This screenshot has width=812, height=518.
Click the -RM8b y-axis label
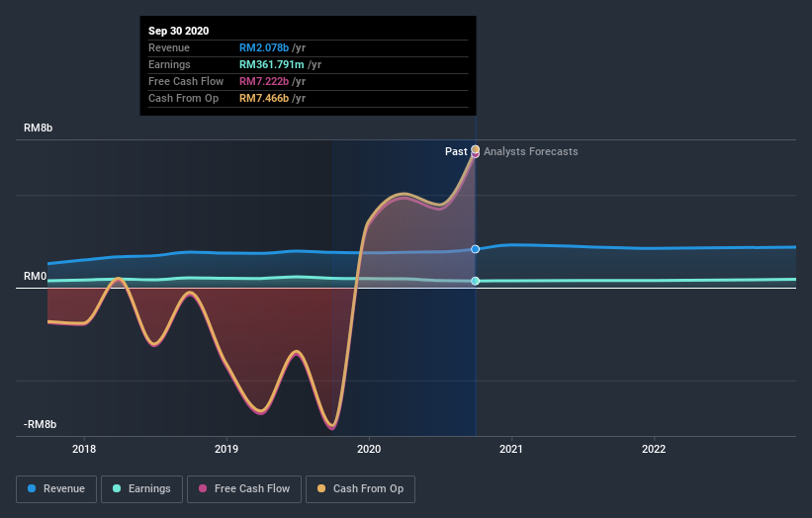[40, 424]
